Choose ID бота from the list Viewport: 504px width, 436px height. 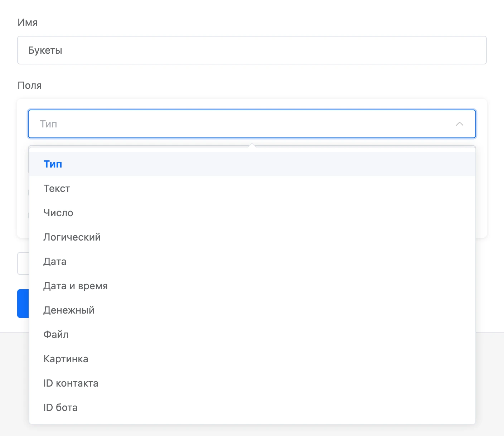(x=252, y=407)
